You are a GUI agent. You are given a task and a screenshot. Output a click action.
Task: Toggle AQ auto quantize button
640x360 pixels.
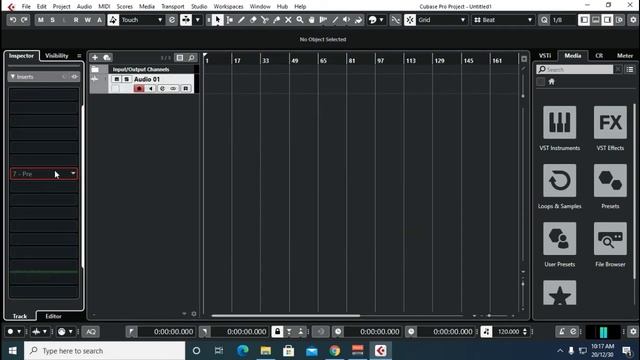pyautogui.click(x=91, y=332)
